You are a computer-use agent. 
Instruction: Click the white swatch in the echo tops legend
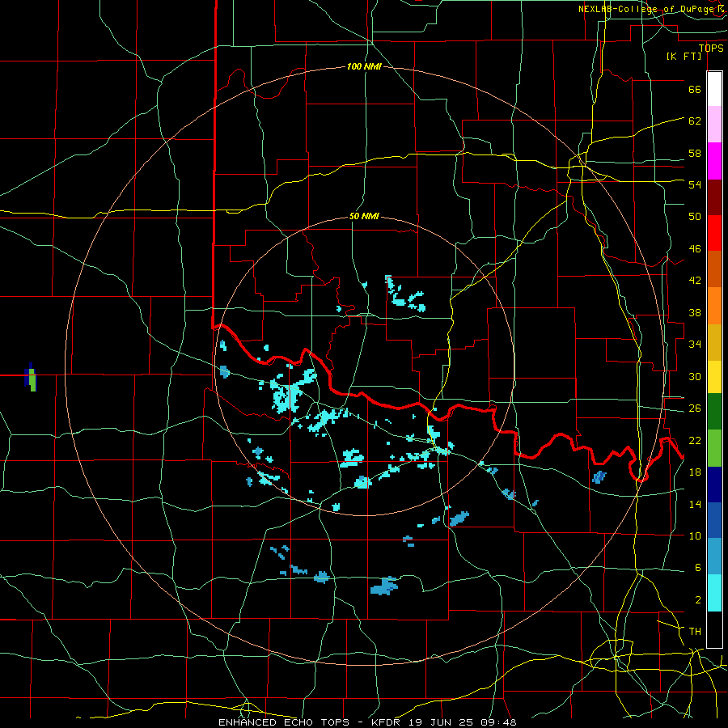click(x=714, y=89)
